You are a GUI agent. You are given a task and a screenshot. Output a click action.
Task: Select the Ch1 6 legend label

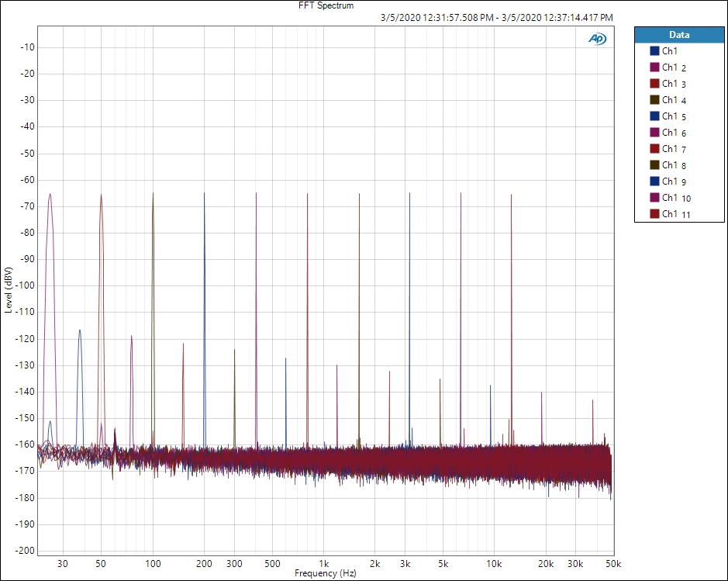[675, 133]
